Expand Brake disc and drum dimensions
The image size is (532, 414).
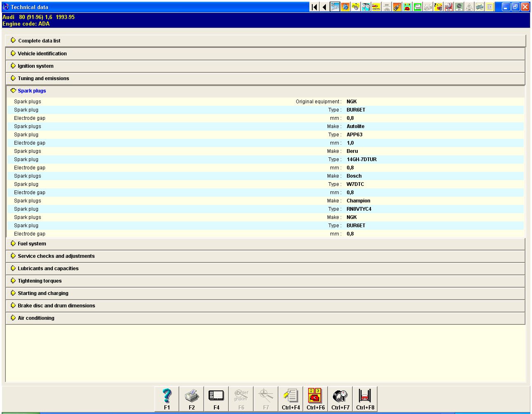click(266, 306)
